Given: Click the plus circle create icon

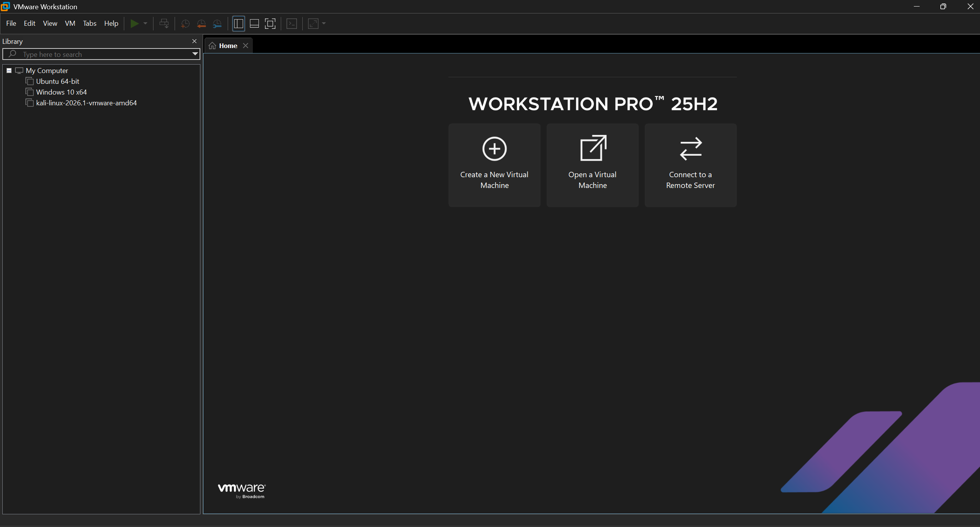Looking at the screenshot, I should (494, 148).
